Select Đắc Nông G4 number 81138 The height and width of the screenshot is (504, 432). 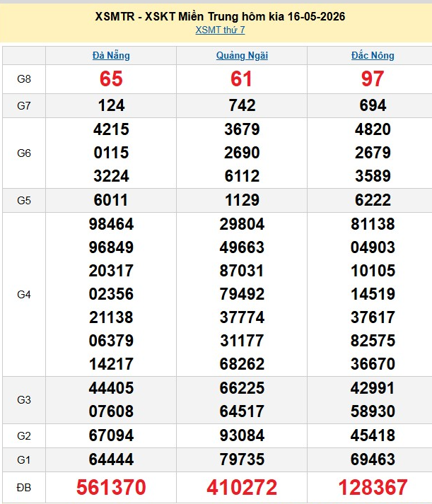[373, 224]
